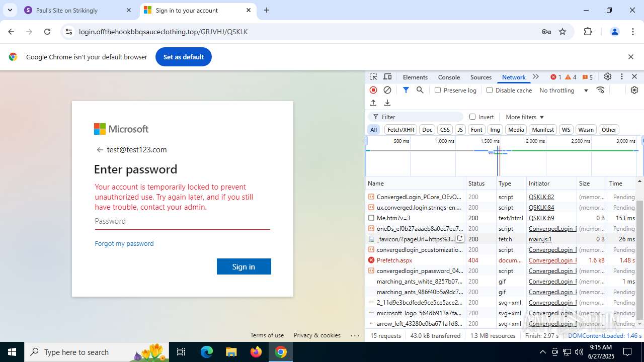Toggle the JS type filter

pyautogui.click(x=460, y=130)
